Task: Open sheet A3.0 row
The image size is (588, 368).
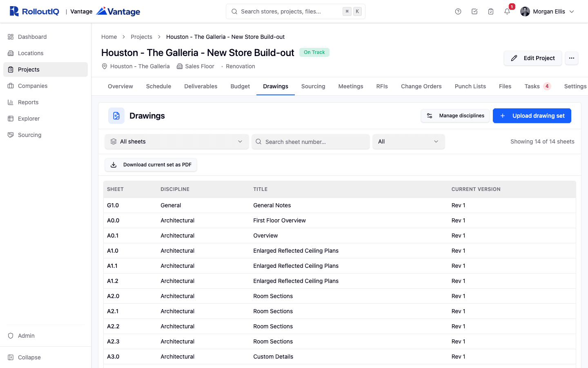Action: point(340,357)
